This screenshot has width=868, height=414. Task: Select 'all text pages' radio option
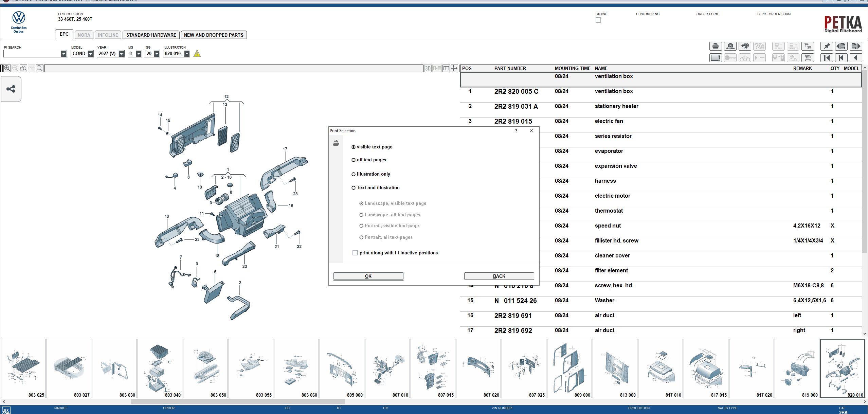tap(354, 160)
